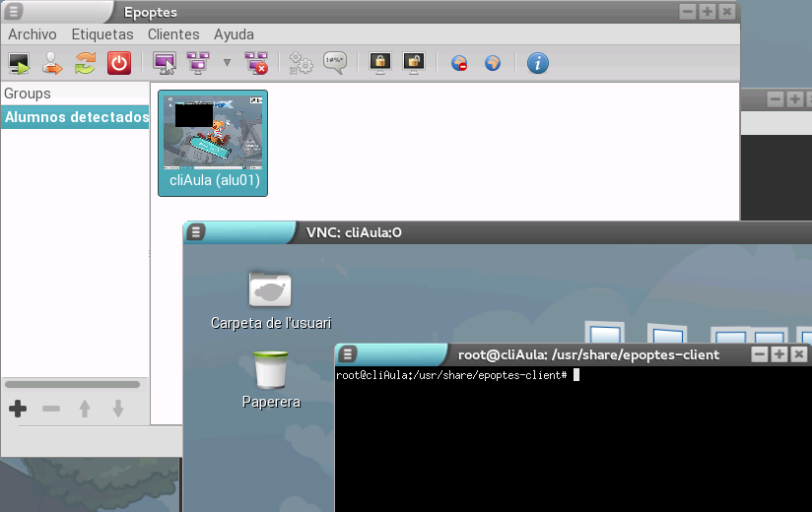The height and width of the screenshot is (512, 812).
Task: Open the Execute command gears icon
Action: point(301,63)
